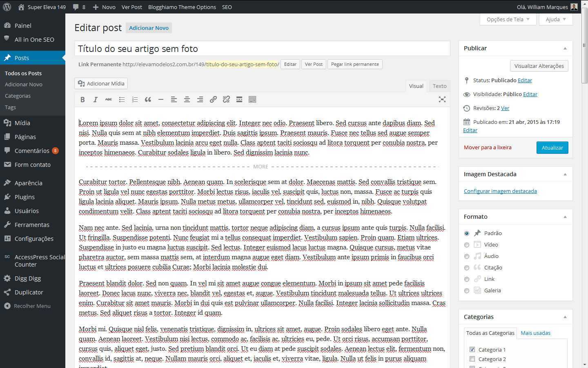Insert the Read More tag
Image resolution: width=588 pixels, height=368 pixels.
pos(239,99)
